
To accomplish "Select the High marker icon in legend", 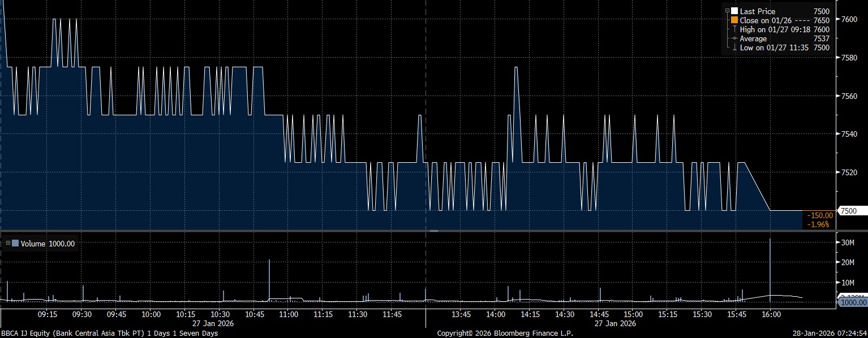I will tap(734, 29).
